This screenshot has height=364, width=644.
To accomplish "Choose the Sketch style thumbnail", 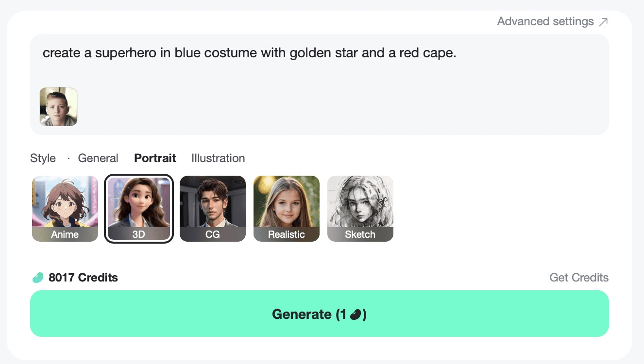I will [360, 209].
